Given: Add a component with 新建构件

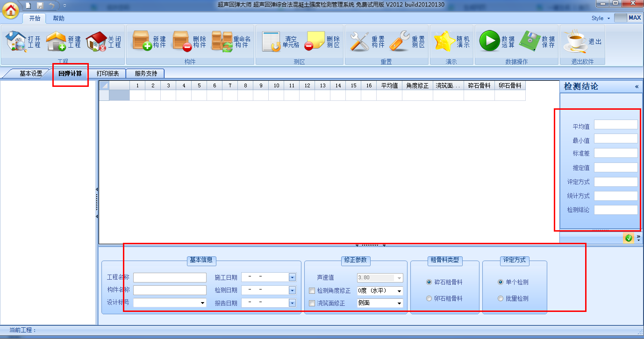Looking at the screenshot, I should point(149,42).
